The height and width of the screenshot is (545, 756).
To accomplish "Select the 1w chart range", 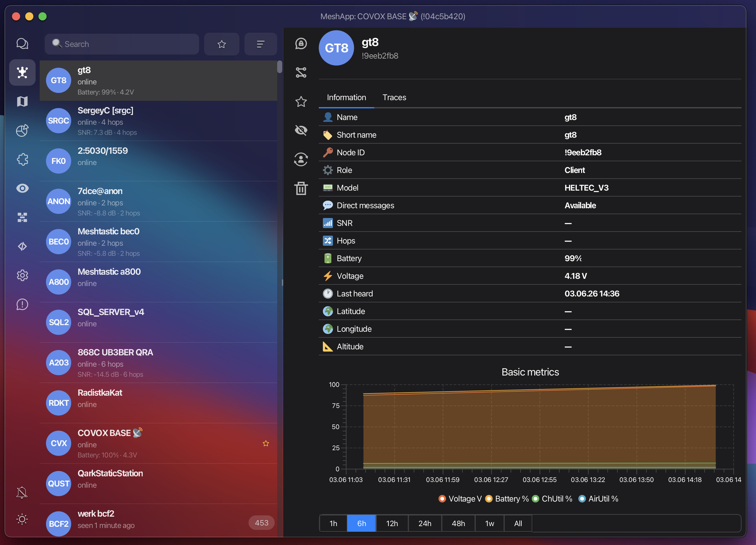I will pos(490,523).
